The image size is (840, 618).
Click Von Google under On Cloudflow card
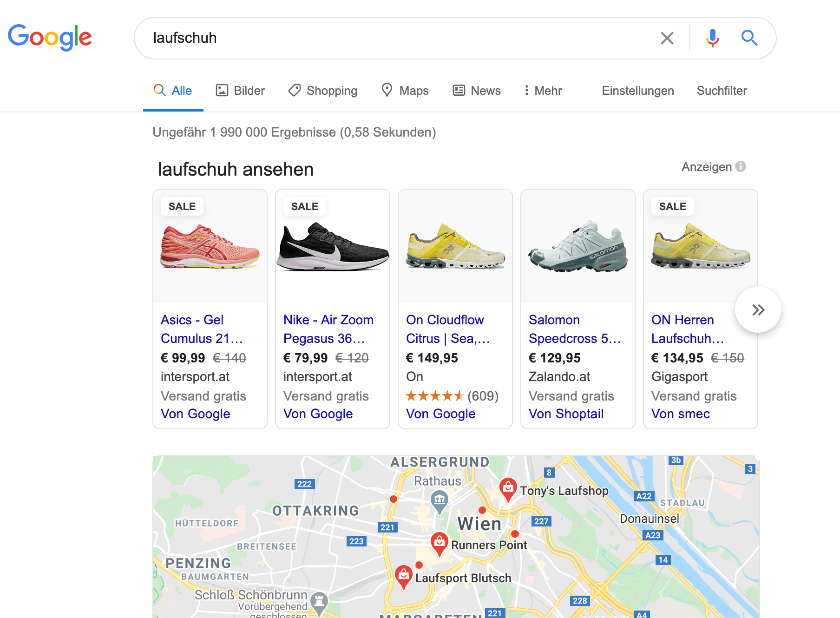click(440, 414)
